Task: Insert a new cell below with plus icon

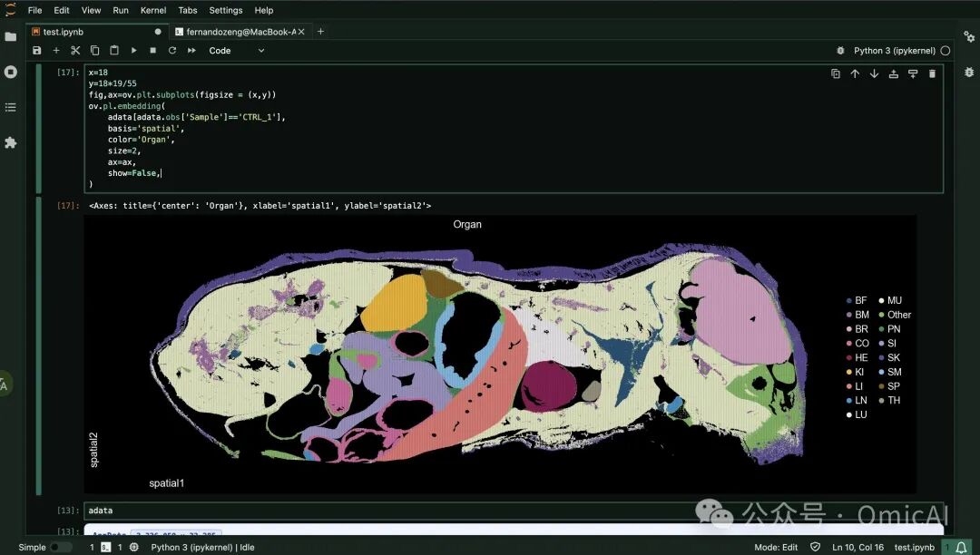Action: [56, 51]
